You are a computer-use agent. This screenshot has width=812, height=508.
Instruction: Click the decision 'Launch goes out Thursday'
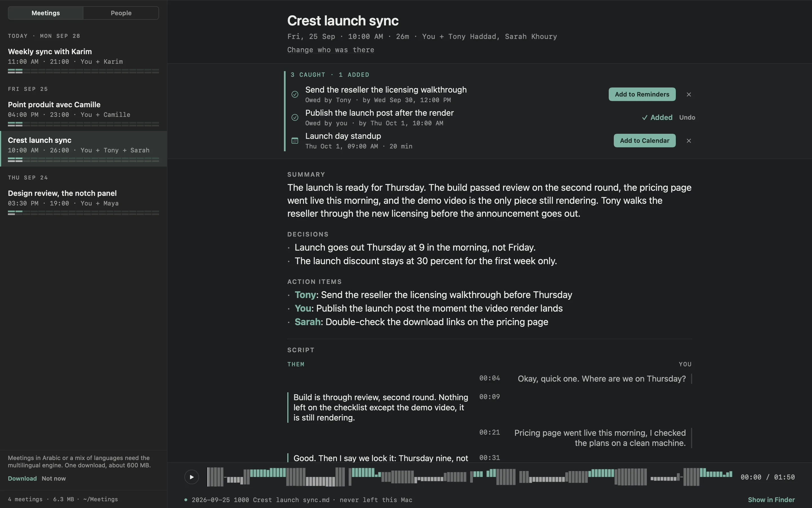pyautogui.click(x=415, y=247)
